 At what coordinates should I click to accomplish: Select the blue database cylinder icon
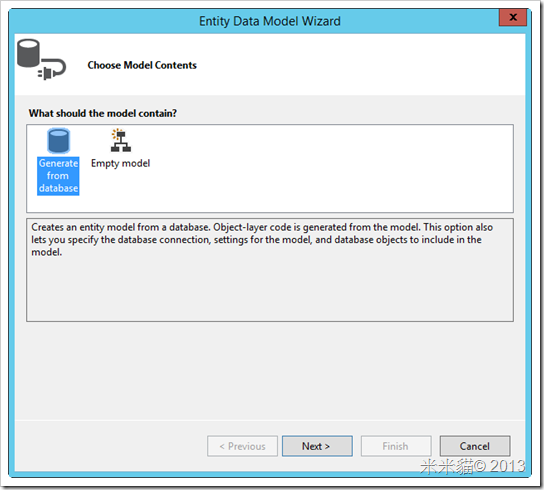coord(59,141)
